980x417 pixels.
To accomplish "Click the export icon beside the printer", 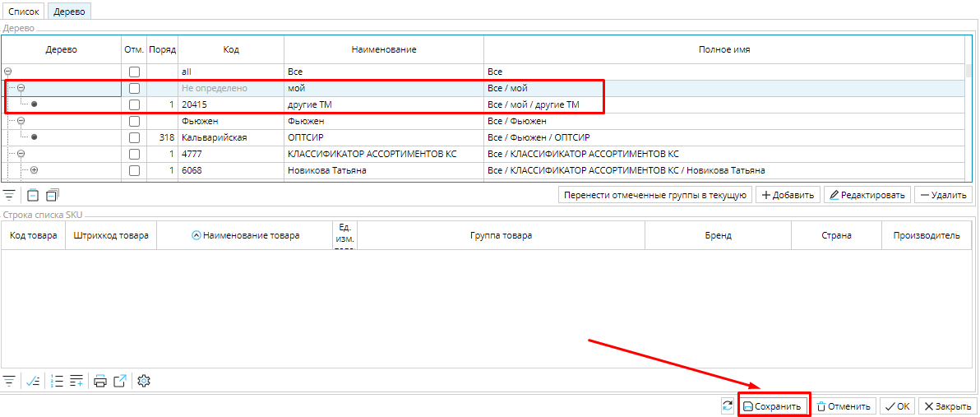I will point(120,381).
